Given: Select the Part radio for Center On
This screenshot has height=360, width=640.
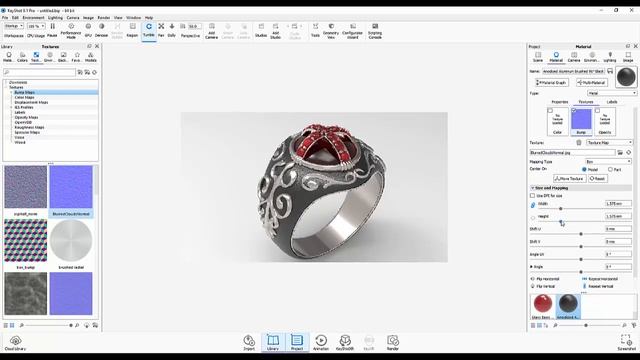Looking at the screenshot, I should pyautogui.click(x=610, y=169).
